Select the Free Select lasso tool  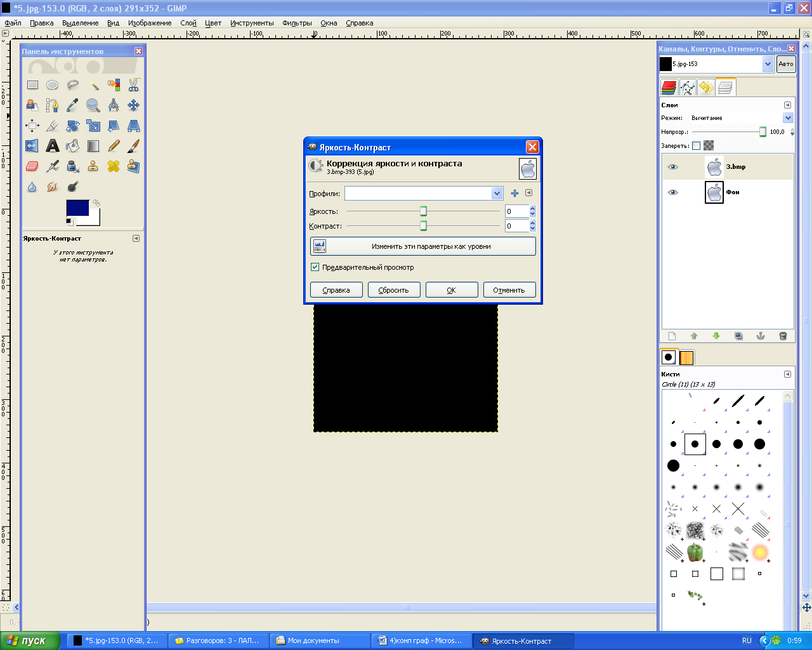coord(73,85)
